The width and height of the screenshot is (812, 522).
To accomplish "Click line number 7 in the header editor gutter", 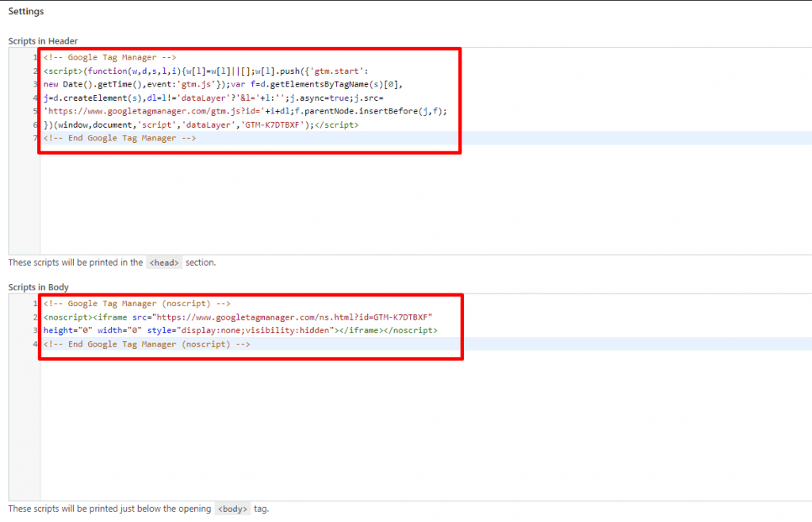I will pyautogui.click(x=35, y=138).
